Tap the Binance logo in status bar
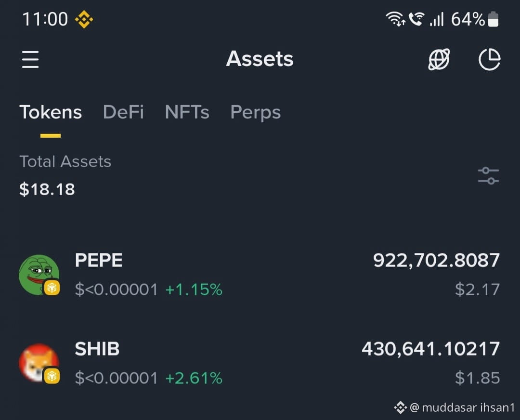520x420 pixels. 84,19
